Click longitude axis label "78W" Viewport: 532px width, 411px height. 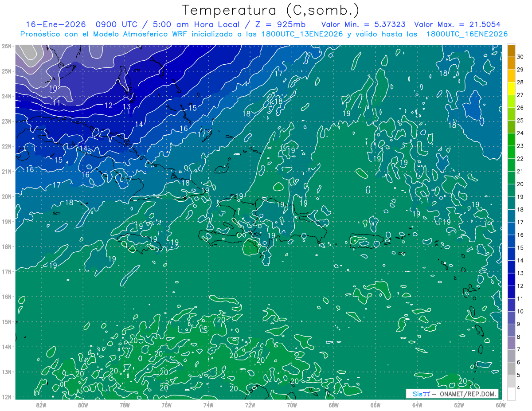pos(125,405)
